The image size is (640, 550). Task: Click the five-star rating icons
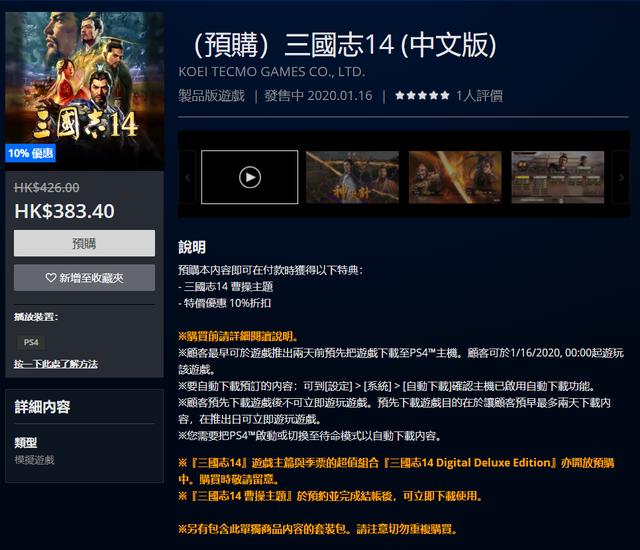click(x=422, y=95)
